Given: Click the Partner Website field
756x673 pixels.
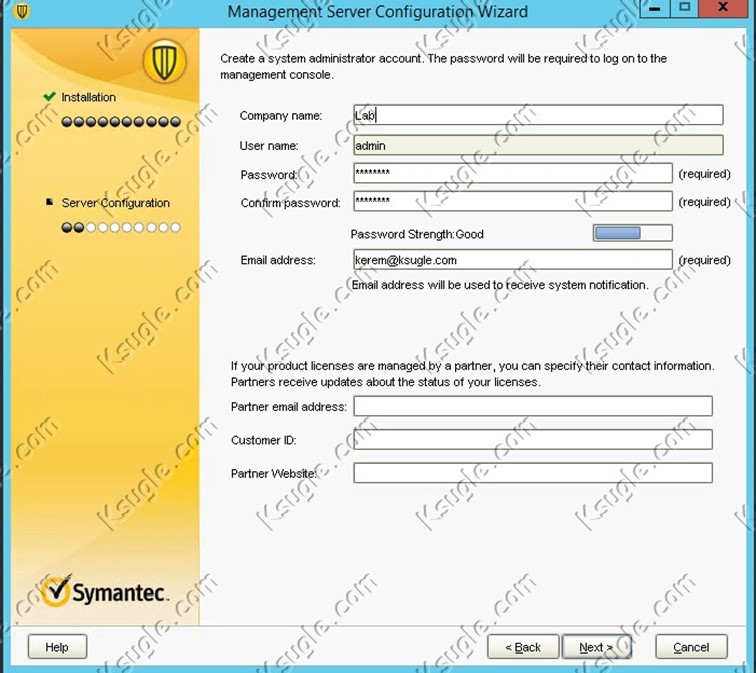Looking at the screenshot, I should (533, 473).
